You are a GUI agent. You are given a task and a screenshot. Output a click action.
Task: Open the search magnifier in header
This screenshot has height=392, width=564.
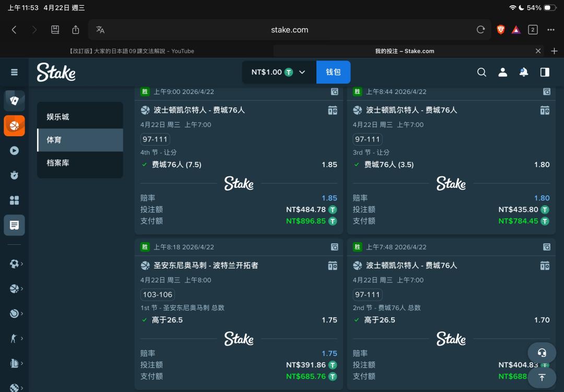(481, 72)
